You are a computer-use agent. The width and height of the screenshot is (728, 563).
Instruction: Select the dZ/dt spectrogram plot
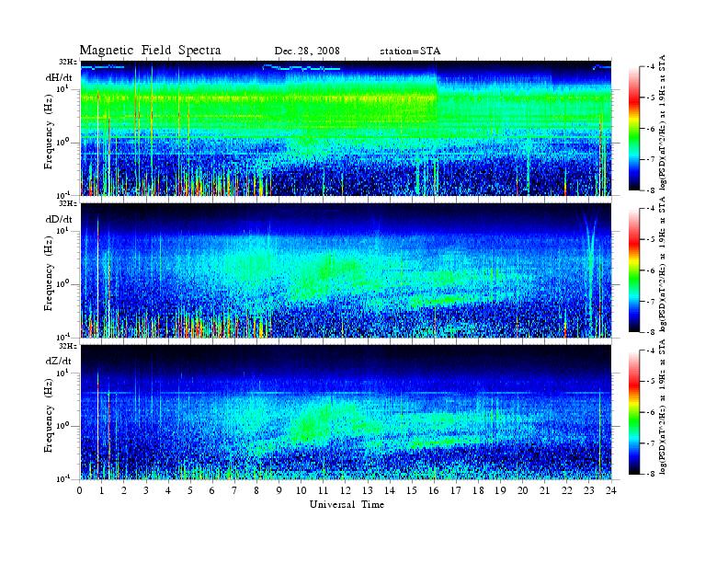pos(346,411)
